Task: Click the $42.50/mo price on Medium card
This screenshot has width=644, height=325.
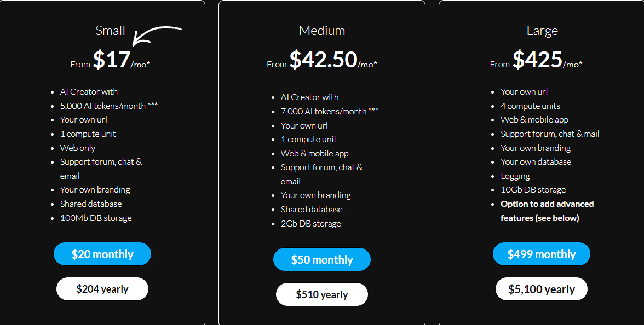Action: point(323,60)
